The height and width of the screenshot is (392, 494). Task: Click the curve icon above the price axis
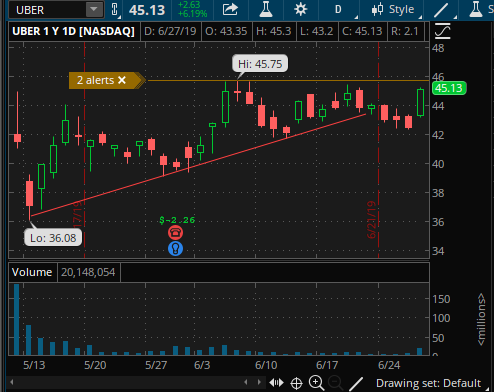point(442,31)
